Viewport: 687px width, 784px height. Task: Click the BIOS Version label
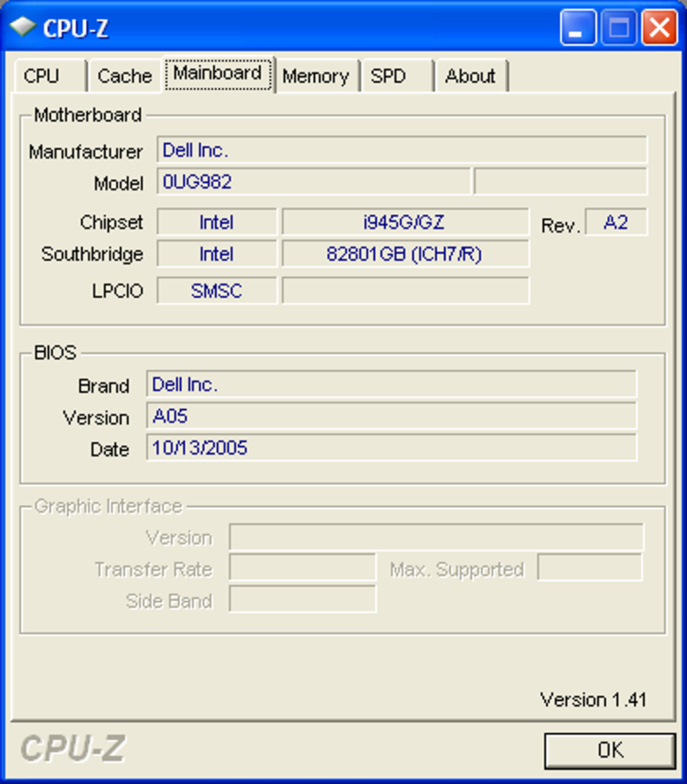(96, 418)
